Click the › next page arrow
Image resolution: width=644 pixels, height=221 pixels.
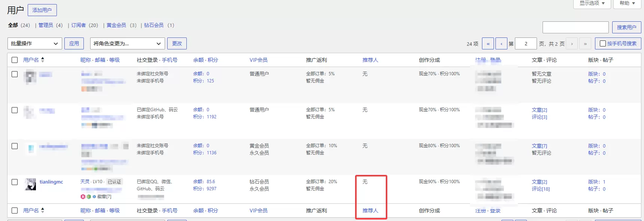click(572, 43)
